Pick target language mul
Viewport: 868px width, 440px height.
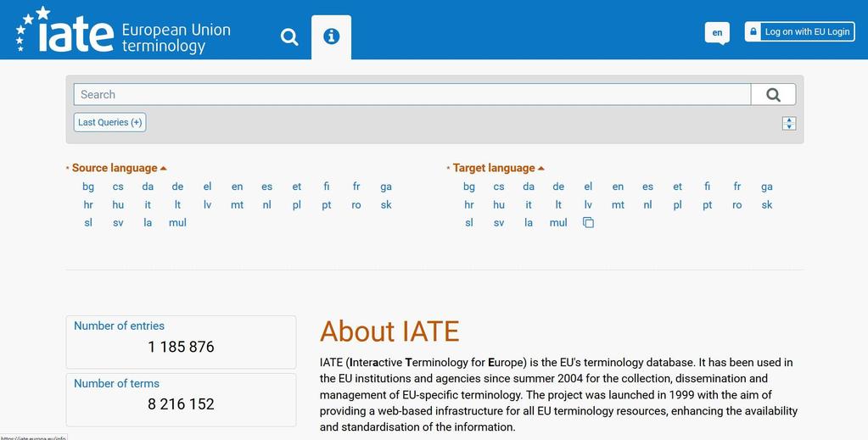pos(558,222)
